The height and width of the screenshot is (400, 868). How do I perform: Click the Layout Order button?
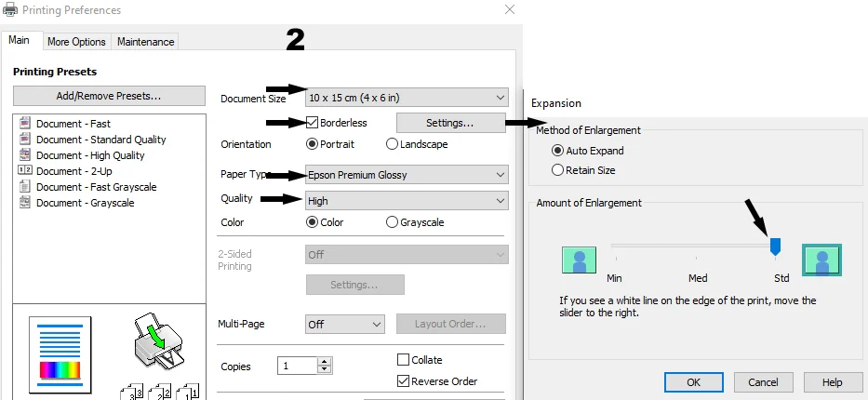point(450,324)
